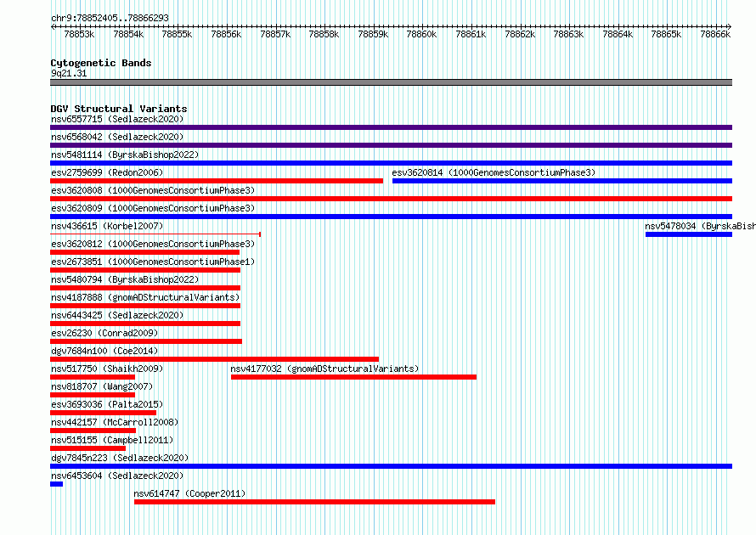Select the red bar under esv3620808
The image size is (756, 535).
pos(391,199)
